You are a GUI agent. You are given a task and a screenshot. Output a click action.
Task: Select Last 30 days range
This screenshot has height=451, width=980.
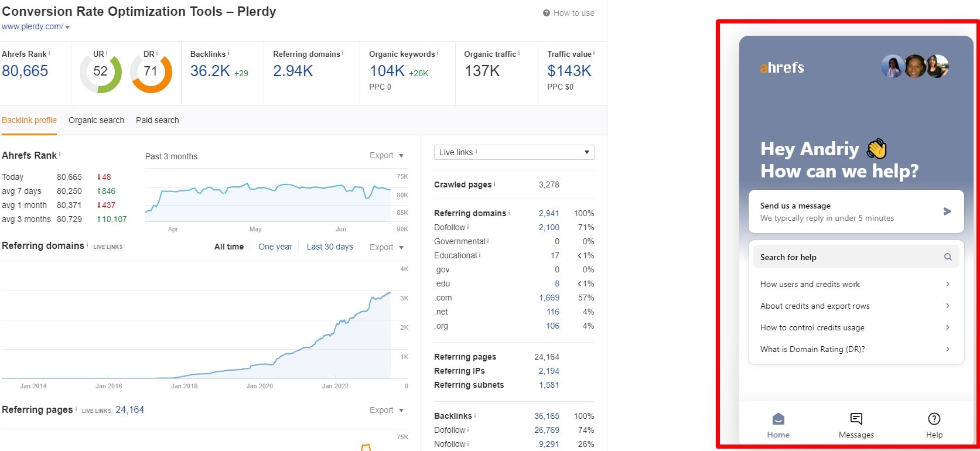(x=330, y=247)
